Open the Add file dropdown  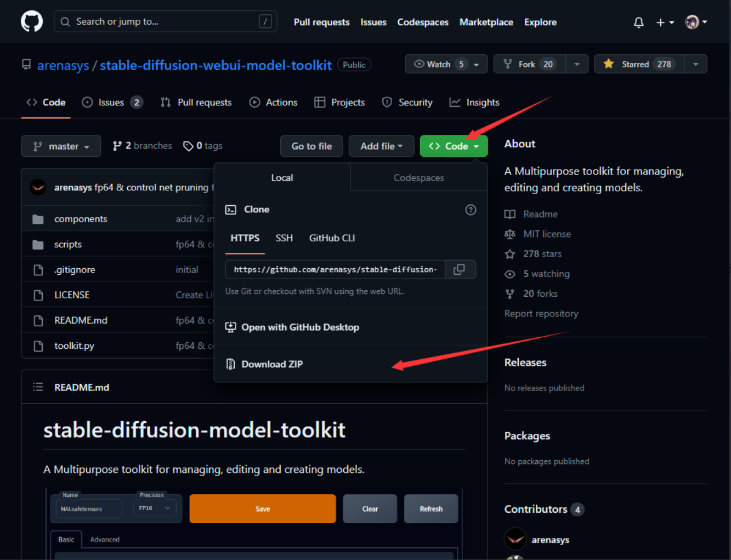(382, 146)
